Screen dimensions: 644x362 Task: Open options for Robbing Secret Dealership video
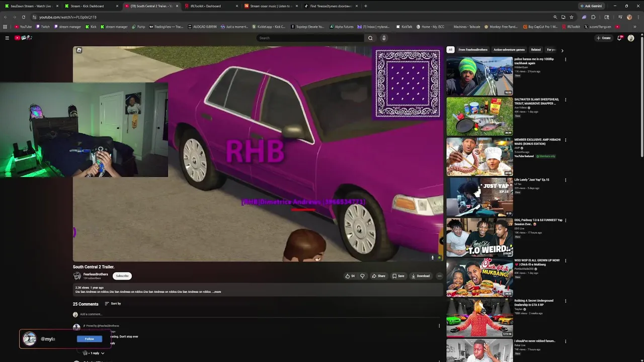coord(566,301)
